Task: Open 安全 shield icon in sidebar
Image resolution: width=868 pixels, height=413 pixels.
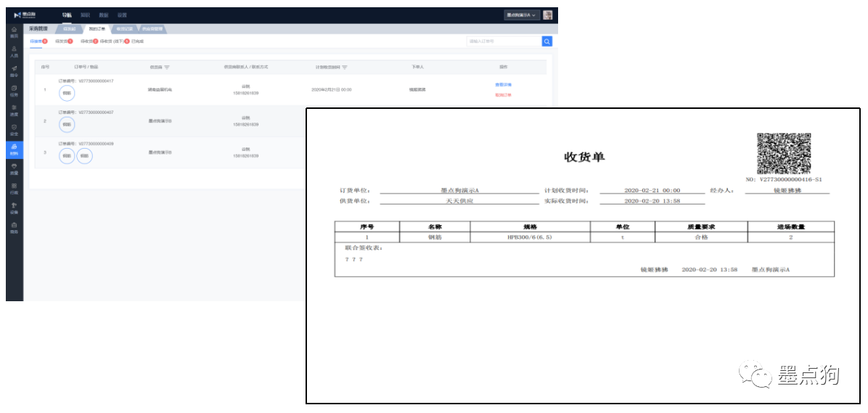Action: 14,129
